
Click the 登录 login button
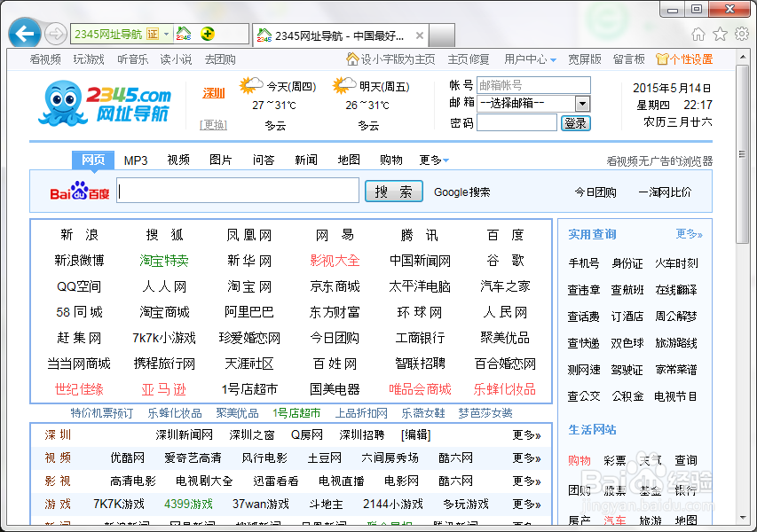575,123
